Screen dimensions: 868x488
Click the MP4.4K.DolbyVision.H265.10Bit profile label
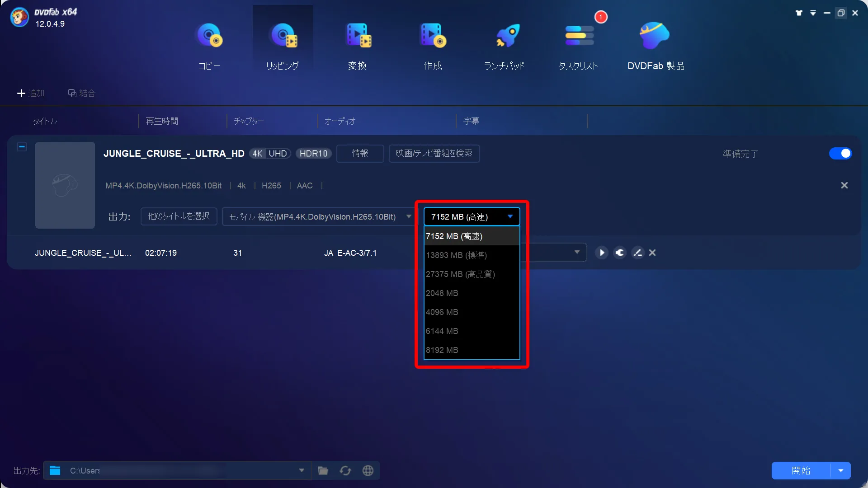click(164, 186)
